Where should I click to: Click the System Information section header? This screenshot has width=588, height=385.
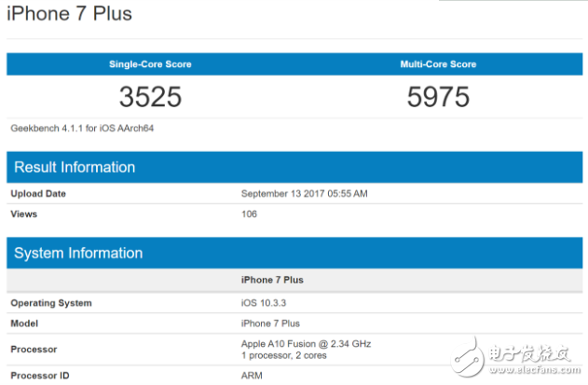pyautogui.click(x=78, y=253)
